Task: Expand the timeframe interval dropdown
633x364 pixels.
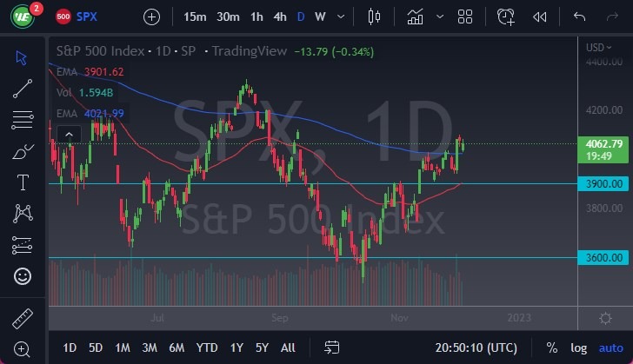Action: tap(341, 17)
